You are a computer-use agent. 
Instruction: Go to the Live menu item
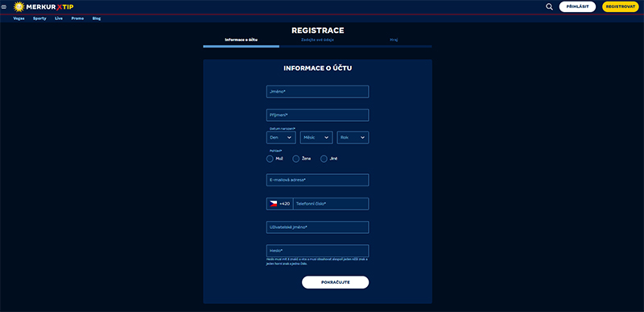point(59,19)
